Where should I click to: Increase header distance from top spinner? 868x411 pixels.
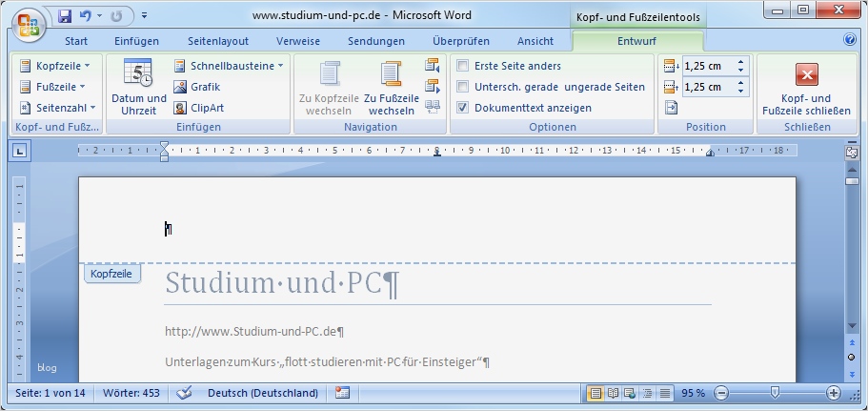[741, 62]
